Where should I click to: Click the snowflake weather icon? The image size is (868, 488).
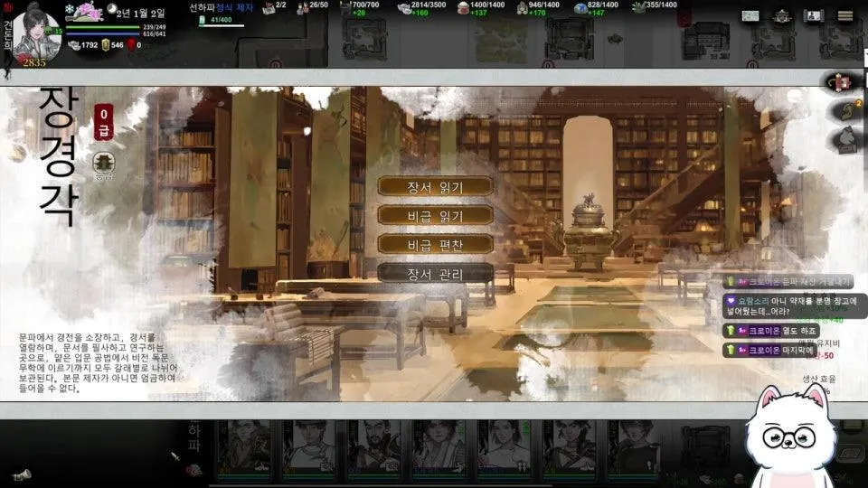[69, 11]
